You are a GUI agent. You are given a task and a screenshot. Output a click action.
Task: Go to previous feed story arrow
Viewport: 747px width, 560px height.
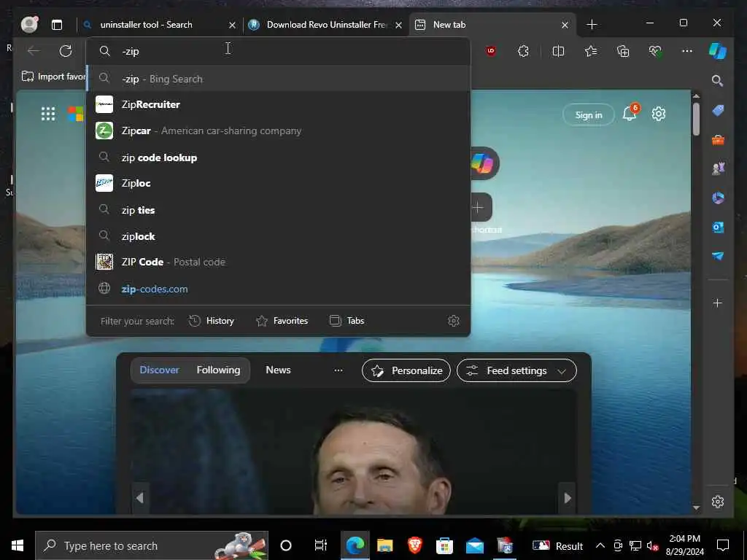click(139, 498)
